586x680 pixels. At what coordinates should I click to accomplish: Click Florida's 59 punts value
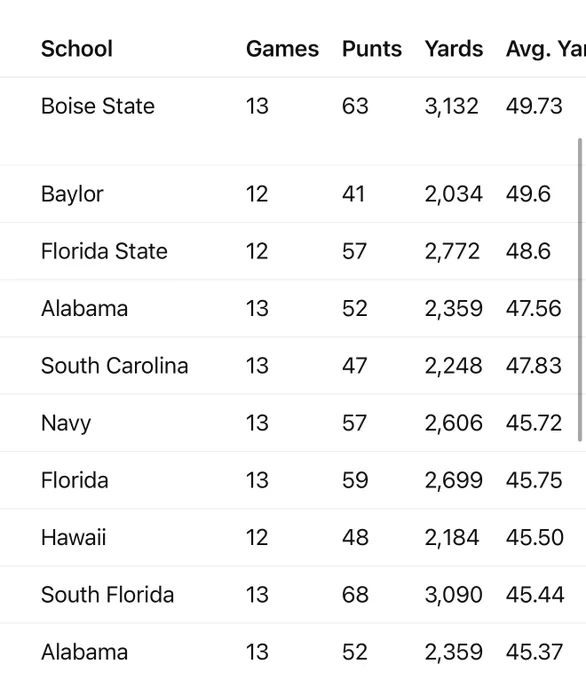(355, 480)
